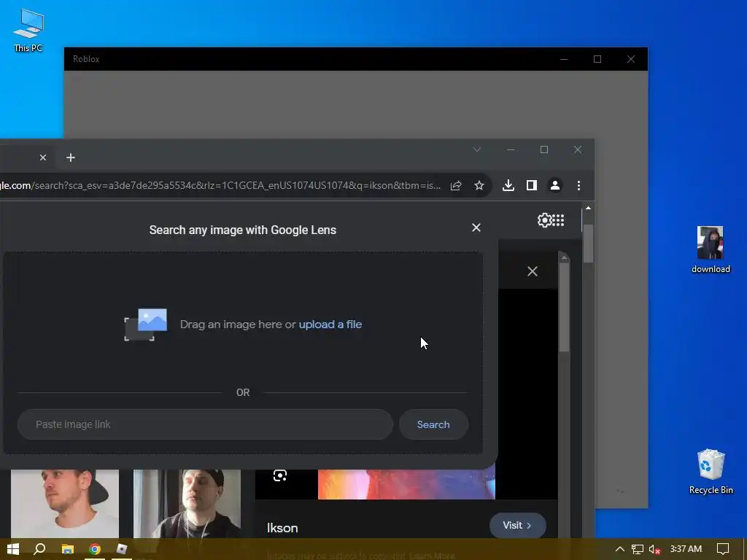Click the muted volume tray icon
Viewport: 747px width, 560px height.
[x=654, y=549]
